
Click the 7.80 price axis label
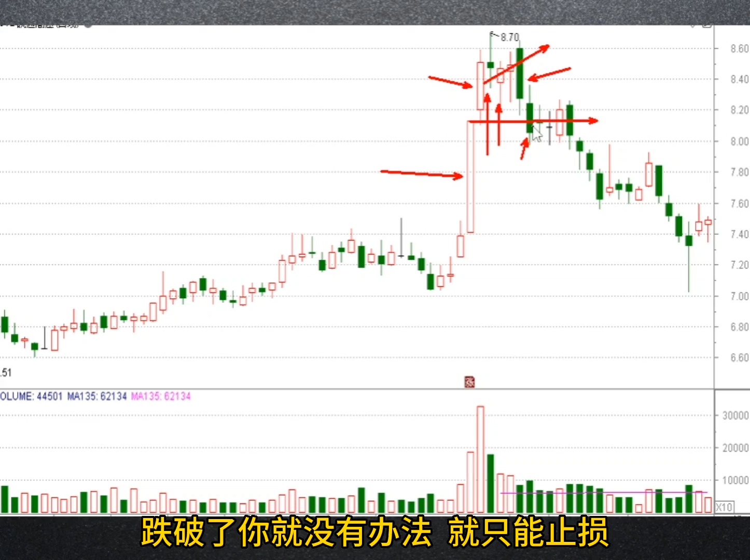(740, 172)
